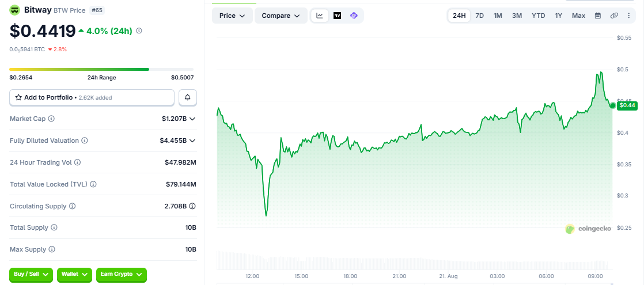The height and width of the screenshot is (285, 644).
Task: Click the price alert bell icon
Action: [188, 97]
